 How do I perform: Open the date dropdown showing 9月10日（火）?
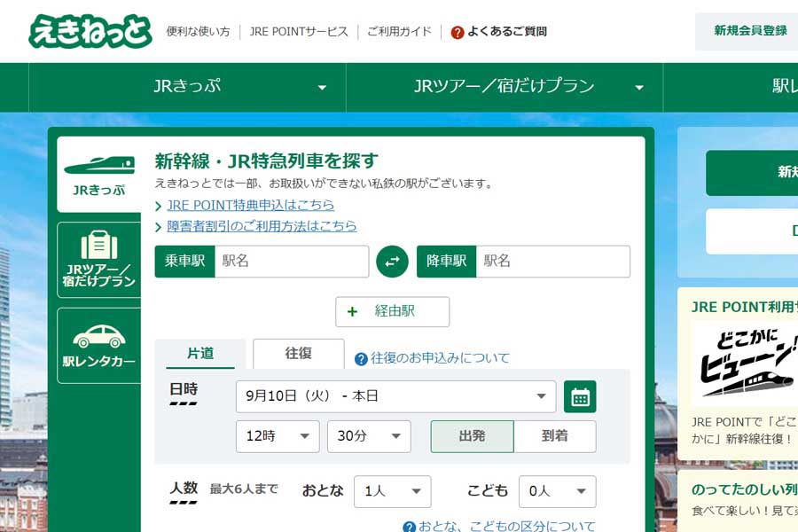(x=396, y=396)
